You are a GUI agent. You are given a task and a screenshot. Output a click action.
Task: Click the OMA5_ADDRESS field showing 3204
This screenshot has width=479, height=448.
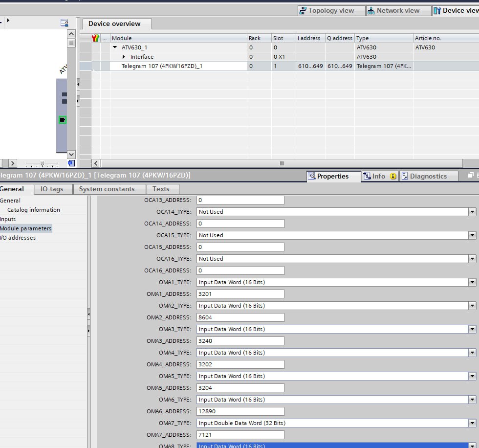pyautogui.click(x=240, y=388)
